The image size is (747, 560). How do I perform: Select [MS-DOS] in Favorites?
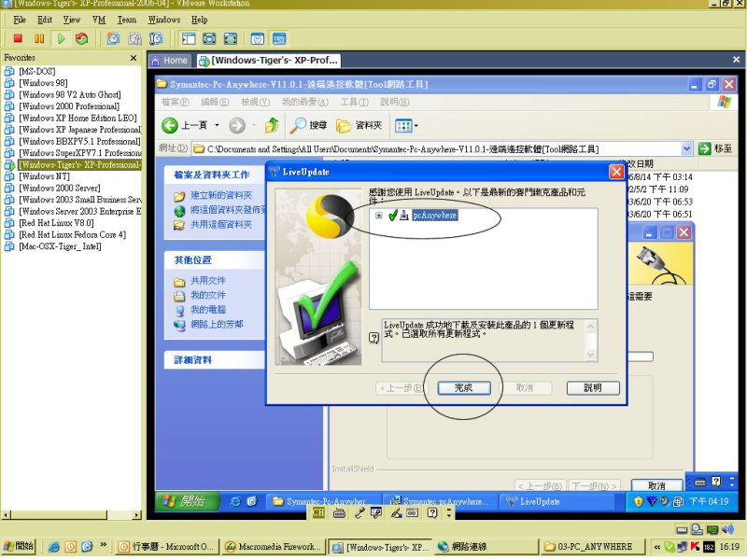[36, 72]
